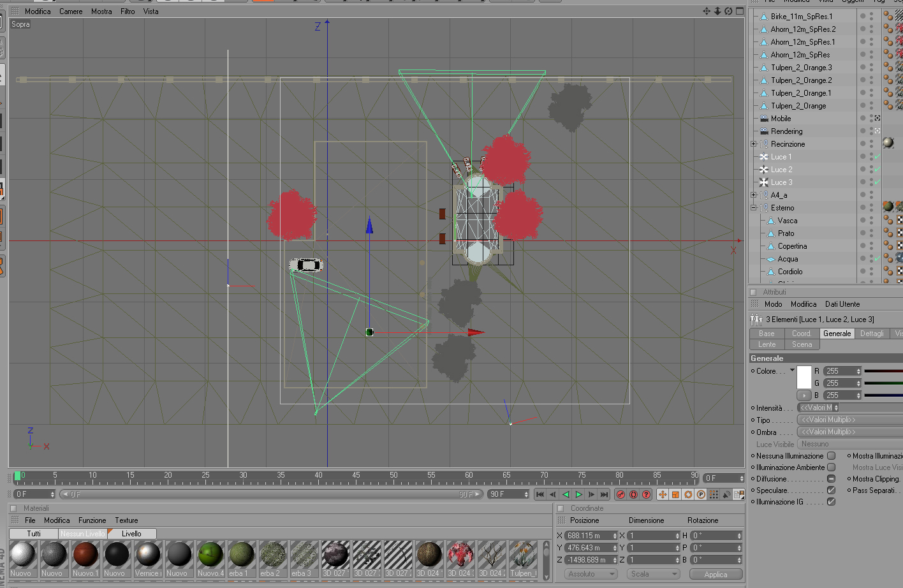Toggle Scale keyframe recording icon
903x588 pixels.
(675, 494)
